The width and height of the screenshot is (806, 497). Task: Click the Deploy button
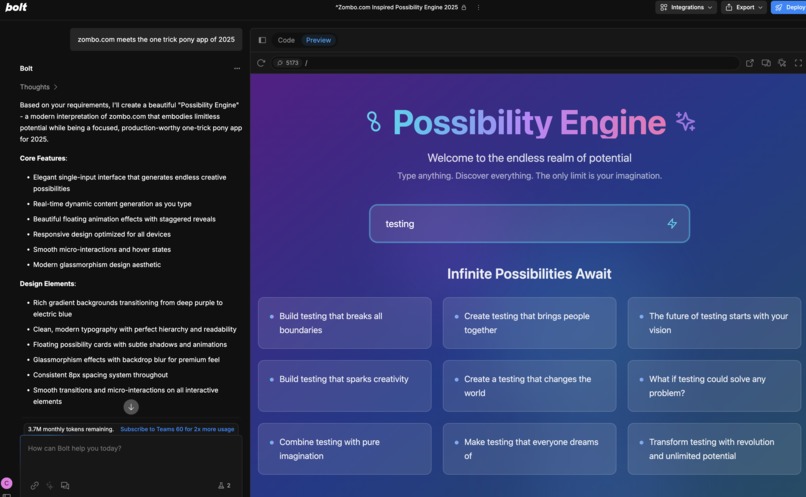point(789,7)
